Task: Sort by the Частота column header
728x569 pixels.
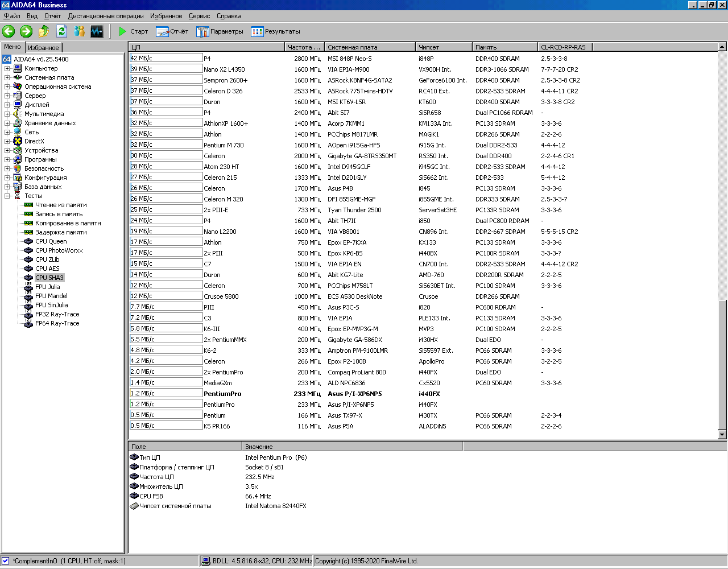Action: 304,47
